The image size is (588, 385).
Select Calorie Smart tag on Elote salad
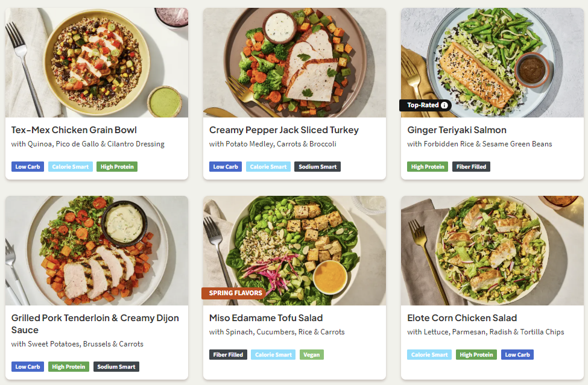(429, 355)
